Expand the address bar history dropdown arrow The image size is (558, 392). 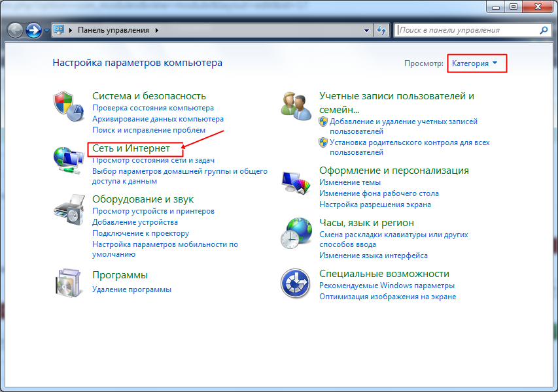(366, 30)
